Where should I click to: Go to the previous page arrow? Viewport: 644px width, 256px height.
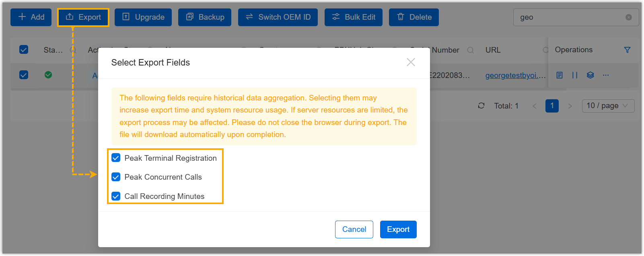(x=535, y=106)
